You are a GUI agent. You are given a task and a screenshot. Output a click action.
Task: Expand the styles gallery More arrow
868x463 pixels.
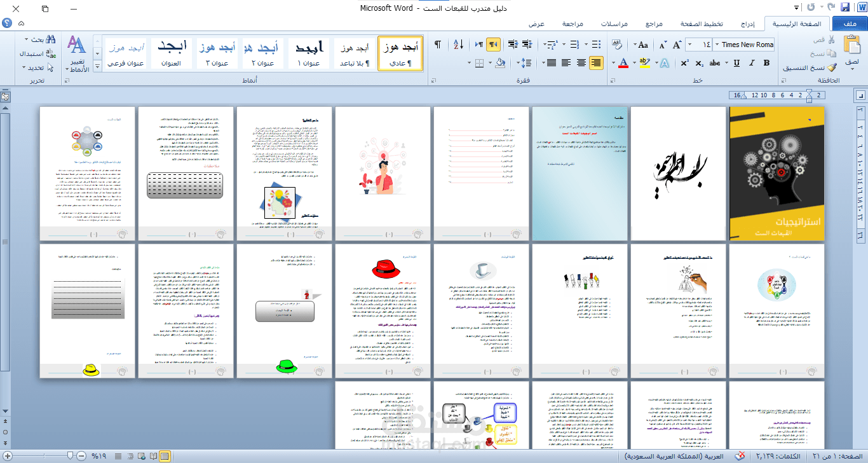97,66
